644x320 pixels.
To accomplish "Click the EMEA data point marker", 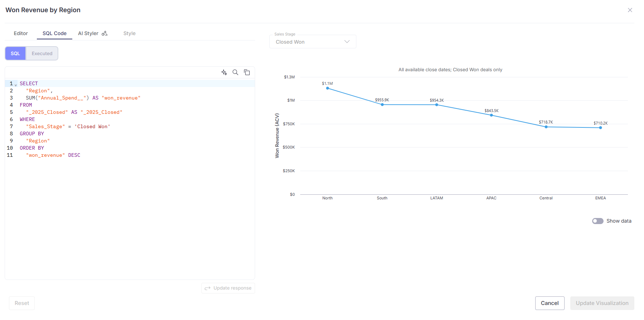I will 600,127.
